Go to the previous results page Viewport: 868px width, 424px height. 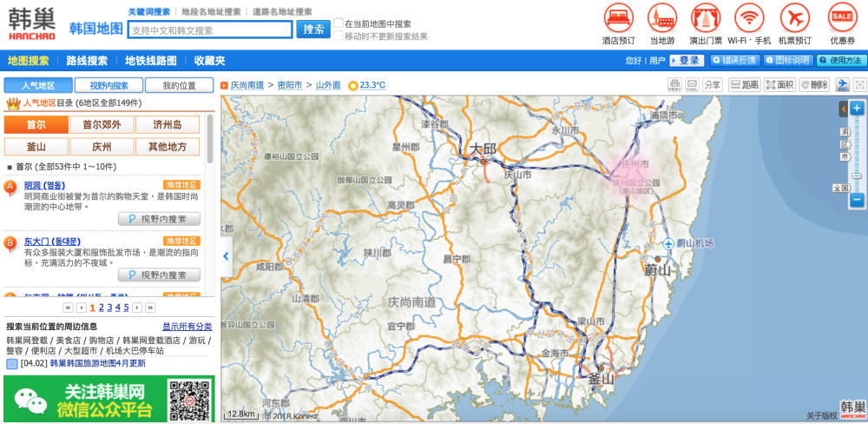[x=82, y=308]
